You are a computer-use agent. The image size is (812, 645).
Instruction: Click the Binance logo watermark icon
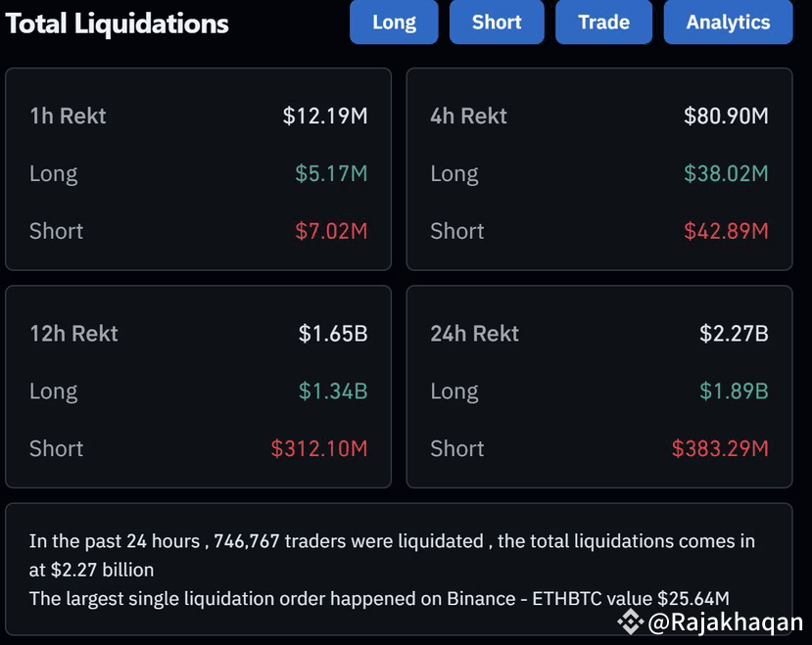point(629,621)
